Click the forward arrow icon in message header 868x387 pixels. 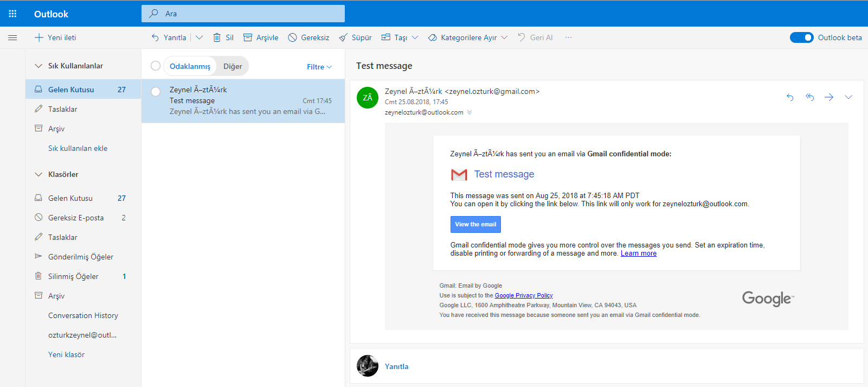click(829, 97)
